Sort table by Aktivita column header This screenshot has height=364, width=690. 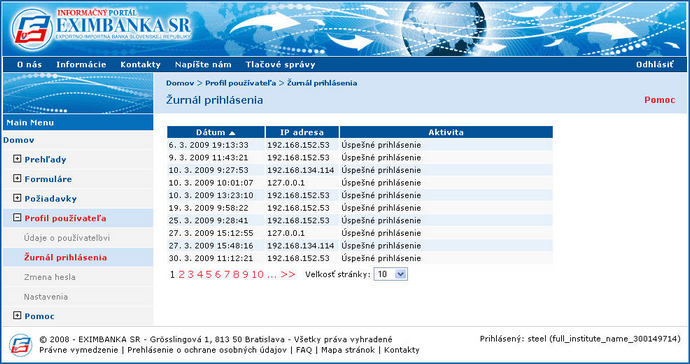pyautogui.click(x=446, y=132)
